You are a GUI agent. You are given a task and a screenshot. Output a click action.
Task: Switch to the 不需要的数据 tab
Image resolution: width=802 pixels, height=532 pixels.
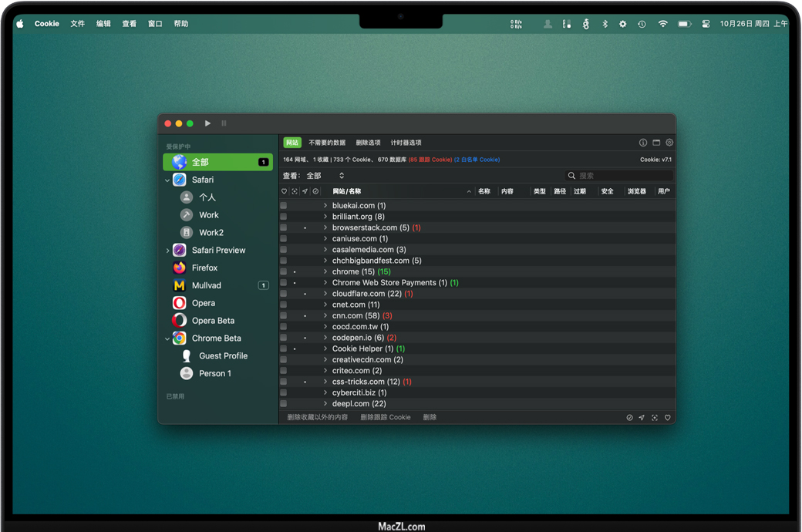(x=327, y=143)
